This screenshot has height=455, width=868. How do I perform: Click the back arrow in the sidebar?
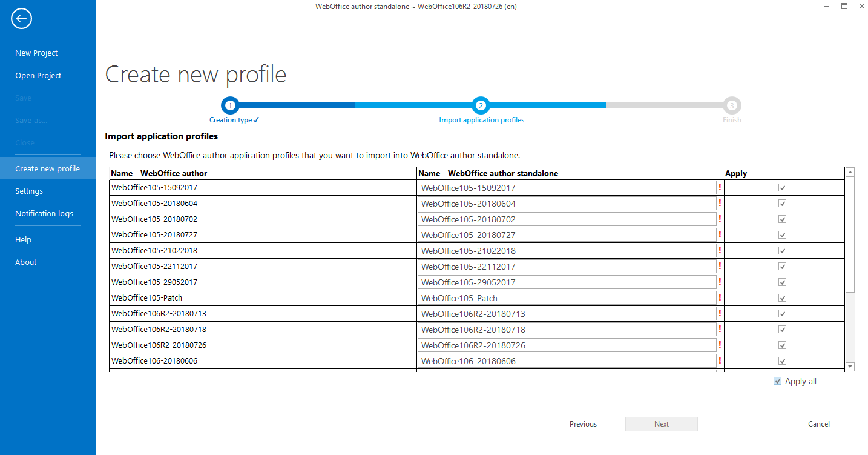(21, 19)
